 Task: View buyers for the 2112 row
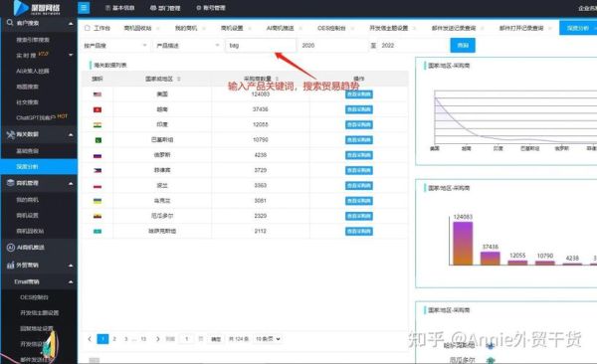point(359,231)
